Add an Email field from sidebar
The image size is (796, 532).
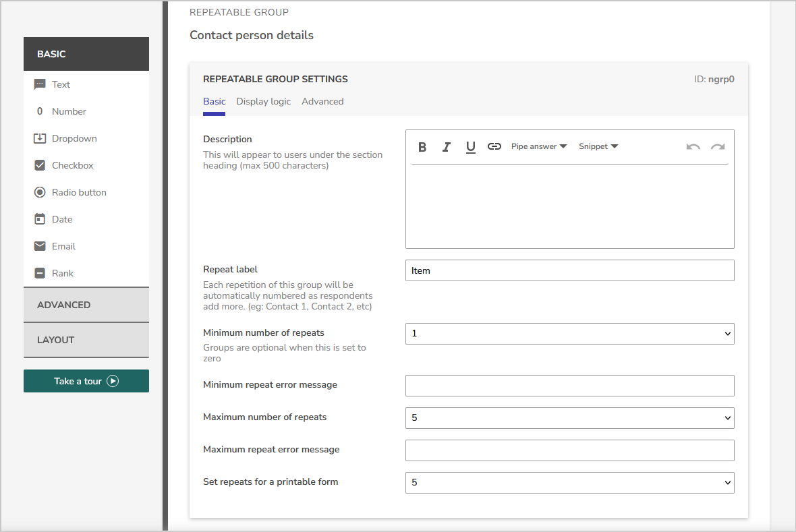86,245
